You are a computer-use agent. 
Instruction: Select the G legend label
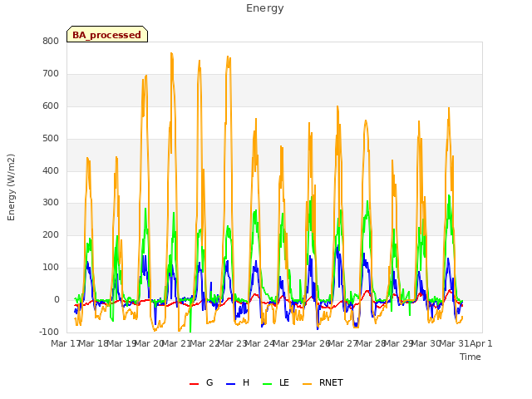209,382
